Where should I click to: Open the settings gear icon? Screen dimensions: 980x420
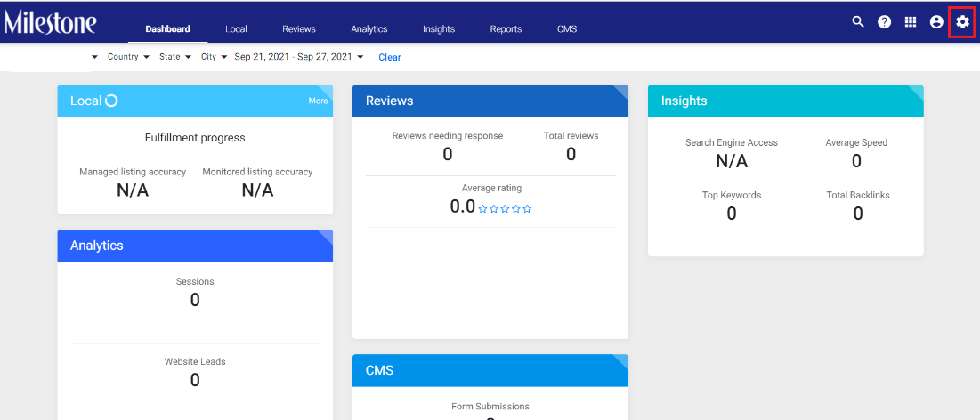pyautogui.click(x=962, y=22)
